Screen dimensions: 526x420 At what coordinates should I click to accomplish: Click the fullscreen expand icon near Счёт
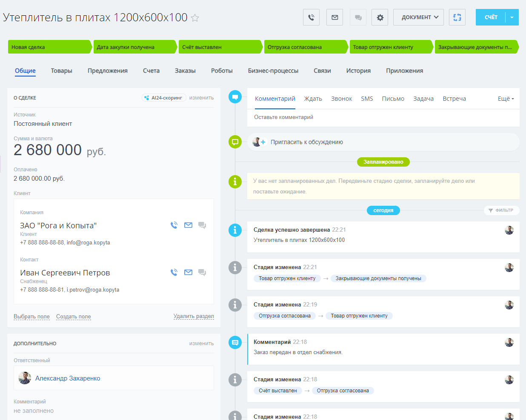[457, 17]
